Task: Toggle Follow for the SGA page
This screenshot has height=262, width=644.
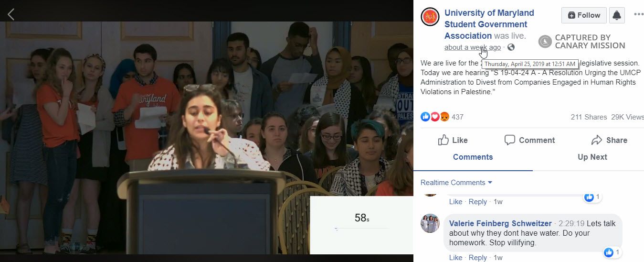Action: (x=584, y=15)
